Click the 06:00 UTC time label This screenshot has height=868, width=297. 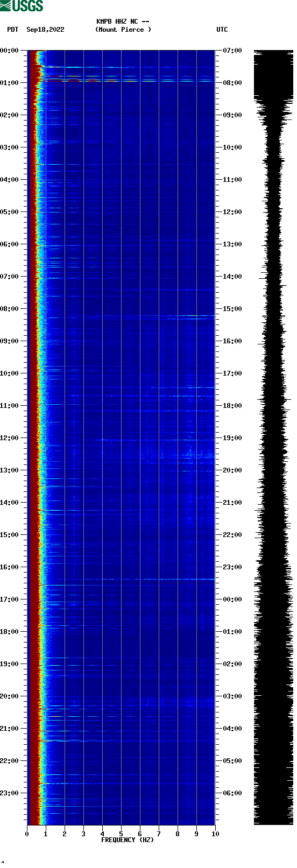232,793
